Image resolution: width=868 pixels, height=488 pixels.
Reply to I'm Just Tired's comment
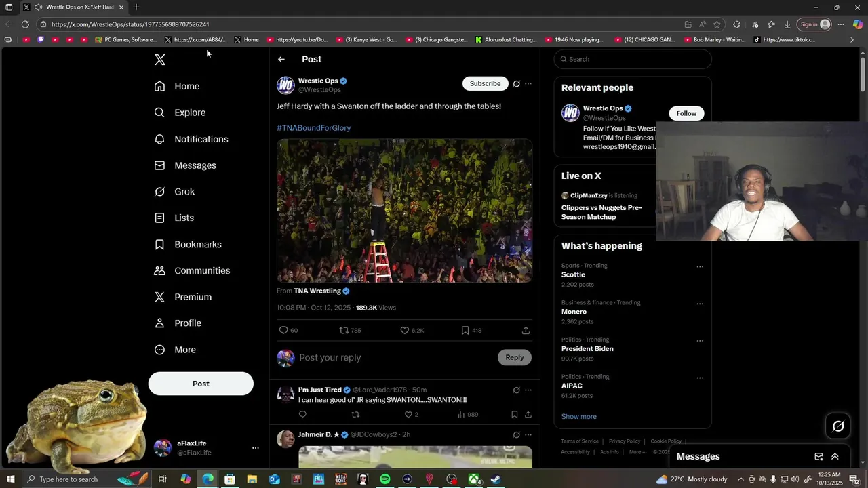click(302, 414)
